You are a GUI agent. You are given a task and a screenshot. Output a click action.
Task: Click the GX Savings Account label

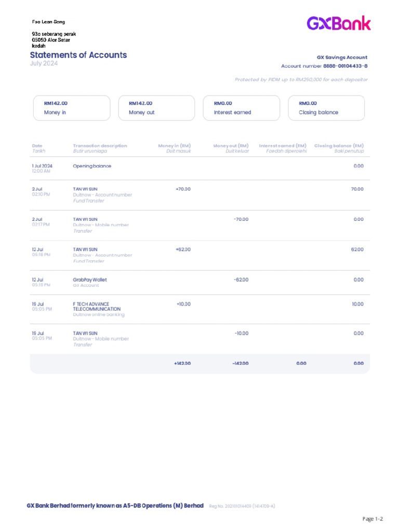click(342, 58)
